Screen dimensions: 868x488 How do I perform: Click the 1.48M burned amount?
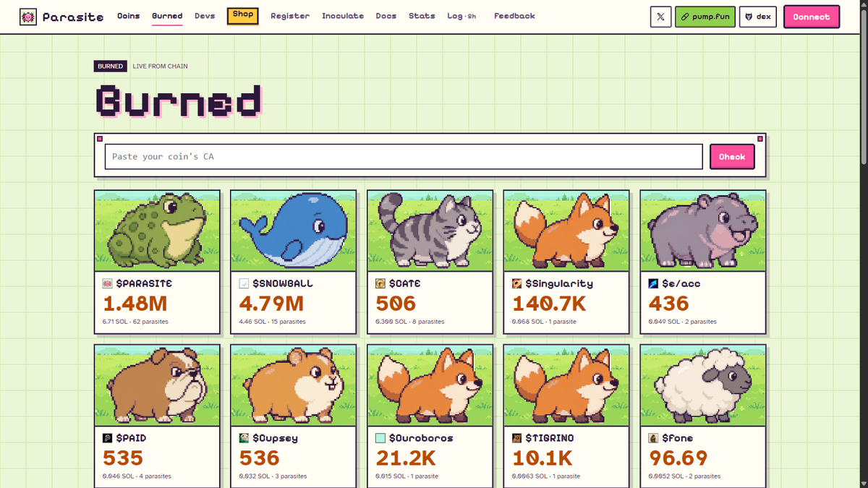tap(135, 304)
